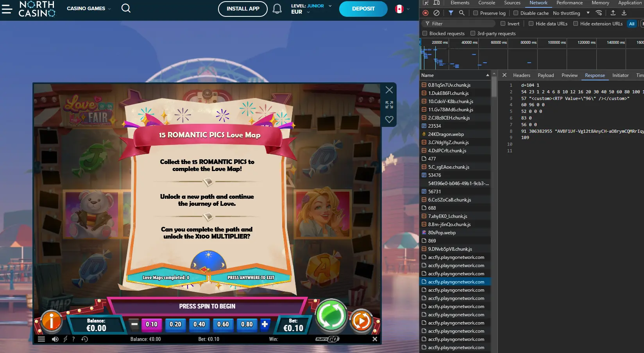Select the 0.40 bet value
Screen dimensions: 644x353
[199, 324]
